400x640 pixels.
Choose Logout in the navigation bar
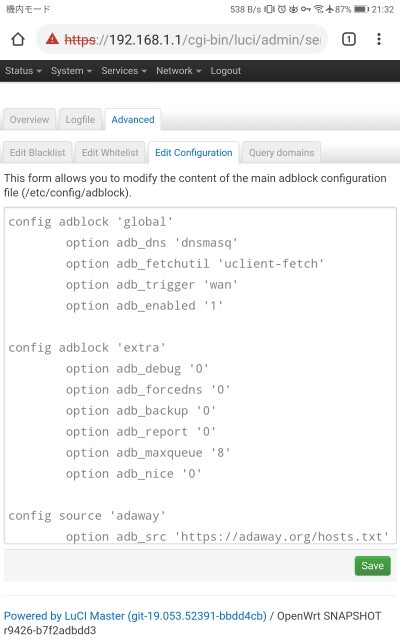pos(225,71)
